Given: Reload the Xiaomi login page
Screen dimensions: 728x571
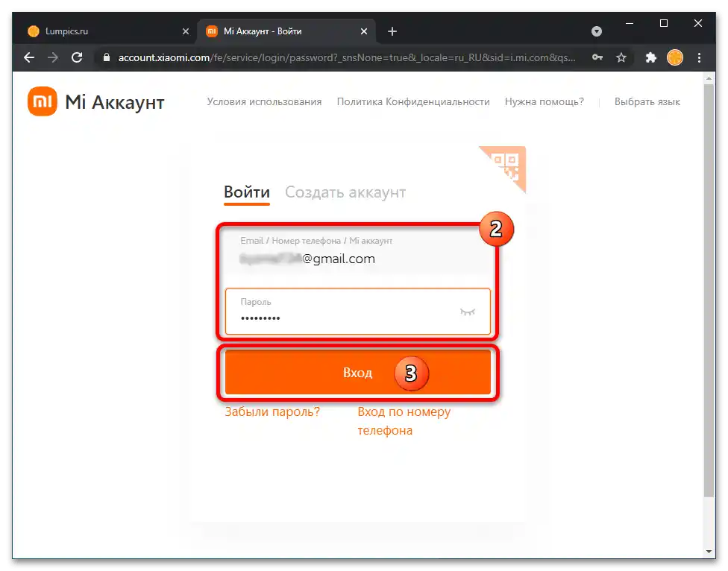Looking at the screenshot, I should pos(77,57).
